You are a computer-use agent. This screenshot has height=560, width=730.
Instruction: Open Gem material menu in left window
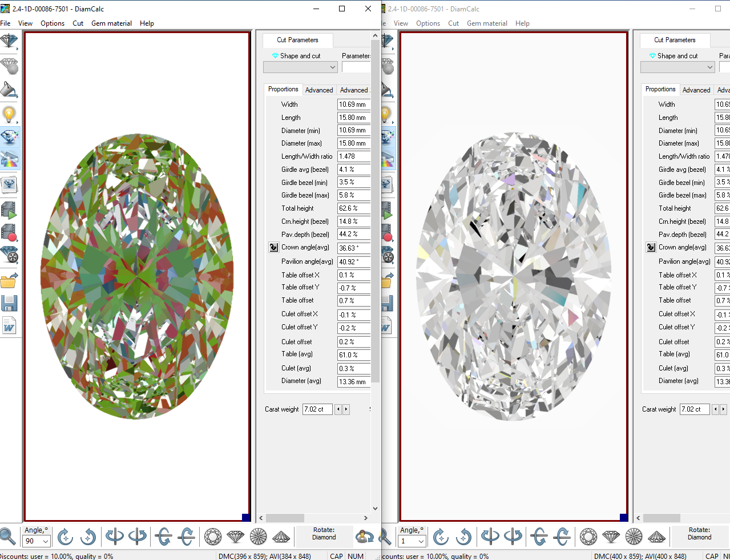point(111,23)
